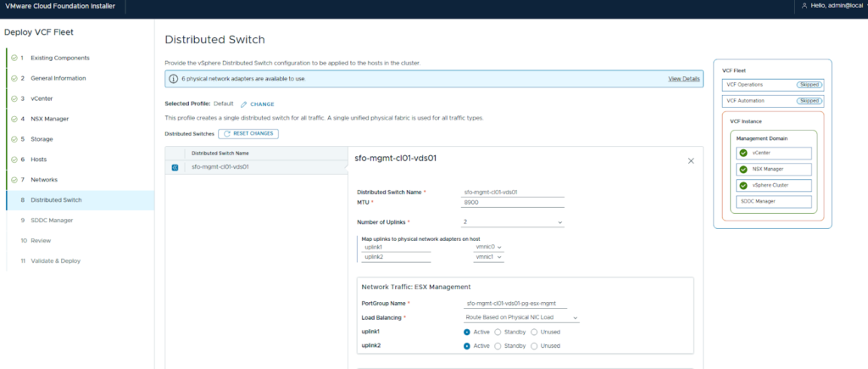Expand the Load Balancing dropdown
Viewport: 868px width, 369px height.
click(x=520, y=317)
